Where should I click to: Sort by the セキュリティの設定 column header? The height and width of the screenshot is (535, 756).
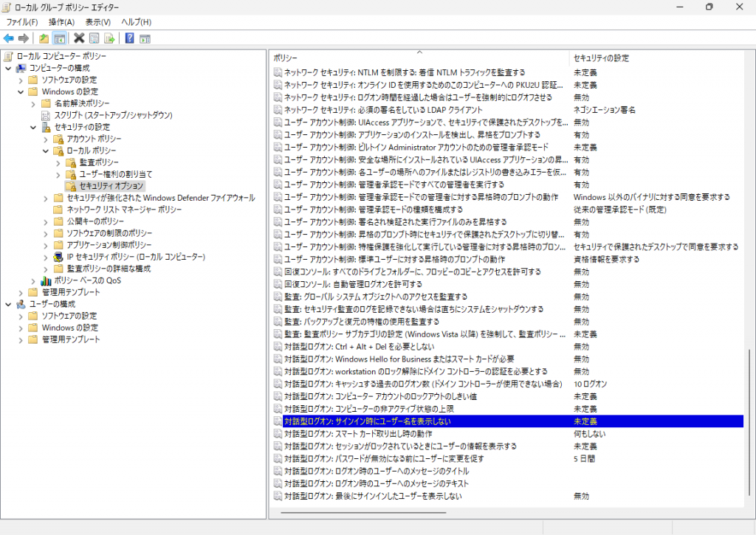click(x=656, y=58)
